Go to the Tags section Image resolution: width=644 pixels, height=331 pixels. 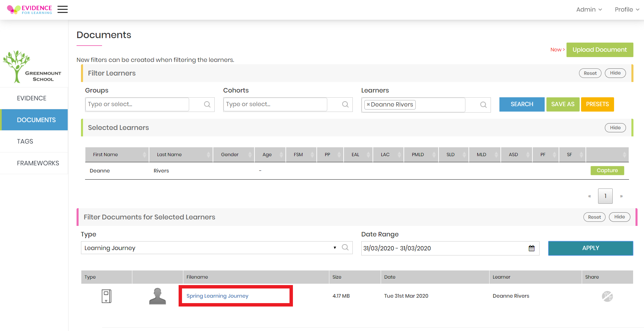[25, 141]
